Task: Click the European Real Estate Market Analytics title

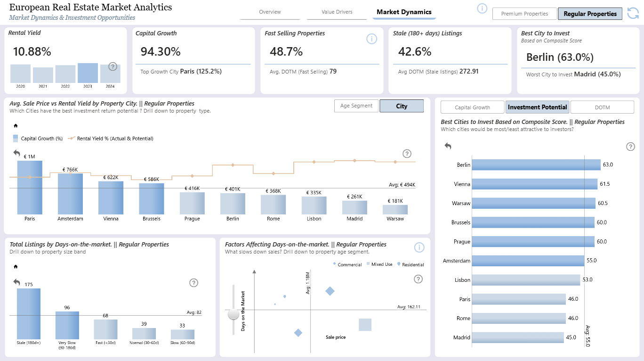Action: 91,8
